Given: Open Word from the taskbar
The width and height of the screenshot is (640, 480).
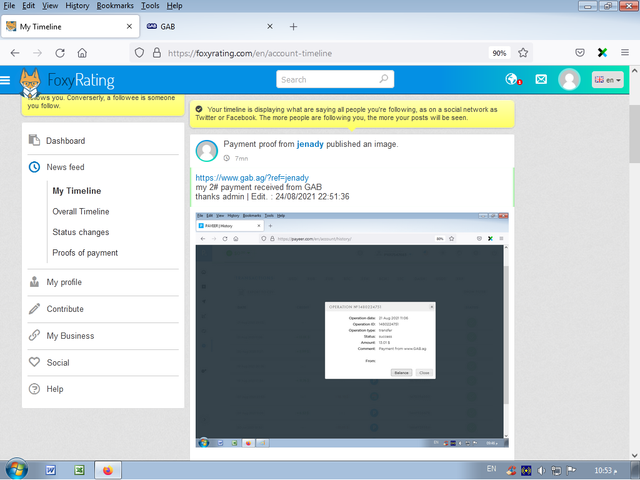Looking at the screenshot, I should click(51, 470).
